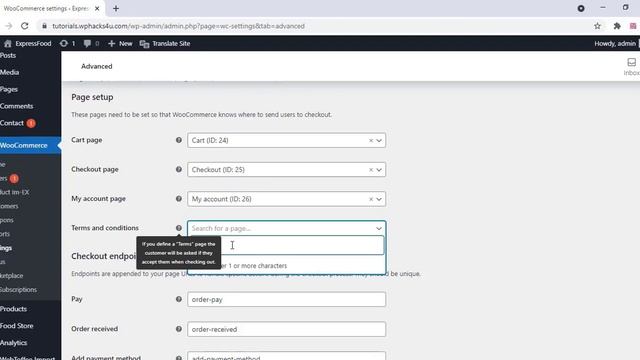Open Subscriptions submenu item
The width and height of the screenshot is (640, 360).
coord(18,289)
